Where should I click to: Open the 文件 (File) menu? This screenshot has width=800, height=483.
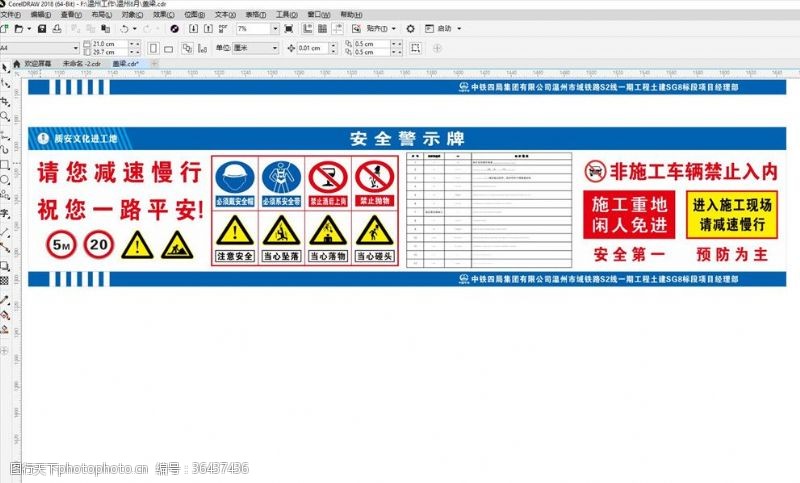tap(11, 15)
